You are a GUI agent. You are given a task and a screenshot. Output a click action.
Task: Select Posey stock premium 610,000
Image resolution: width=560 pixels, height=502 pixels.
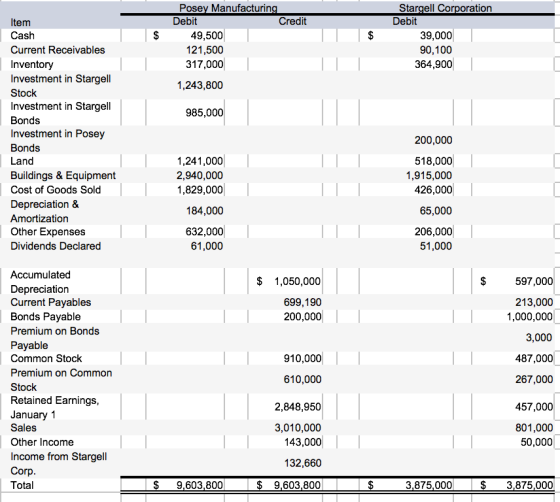[302, 380]
